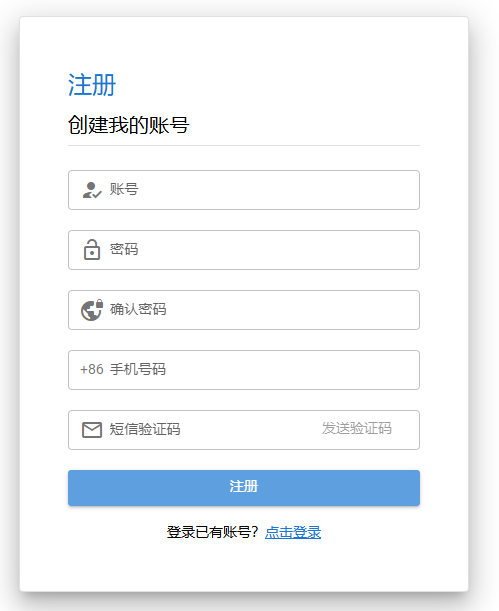Click the +86 country code prefix
The height and width of the screenshot is (611, 499).
(x=92, y=369)
